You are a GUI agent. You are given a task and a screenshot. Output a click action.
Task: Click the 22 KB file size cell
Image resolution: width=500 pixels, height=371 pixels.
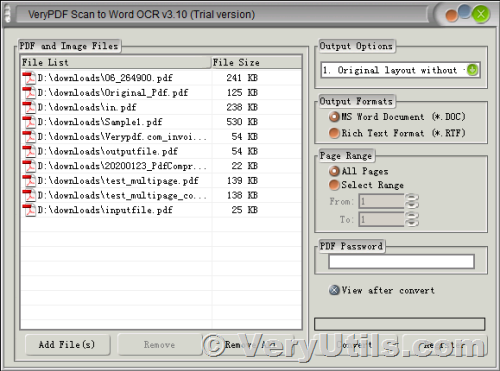[x=245, y=166]
